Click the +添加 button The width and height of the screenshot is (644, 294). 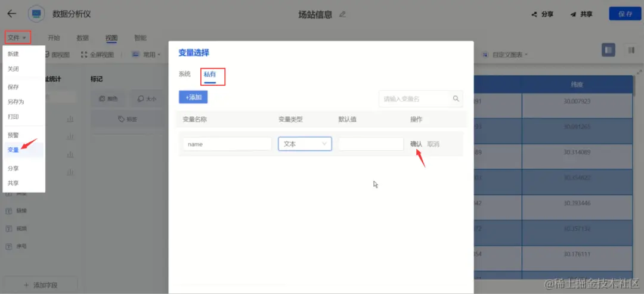(193, 97)
